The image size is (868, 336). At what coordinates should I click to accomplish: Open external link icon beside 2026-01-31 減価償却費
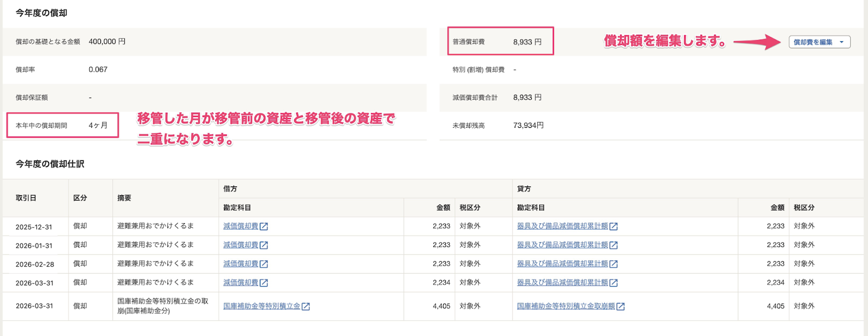click(x=264, y=245)
